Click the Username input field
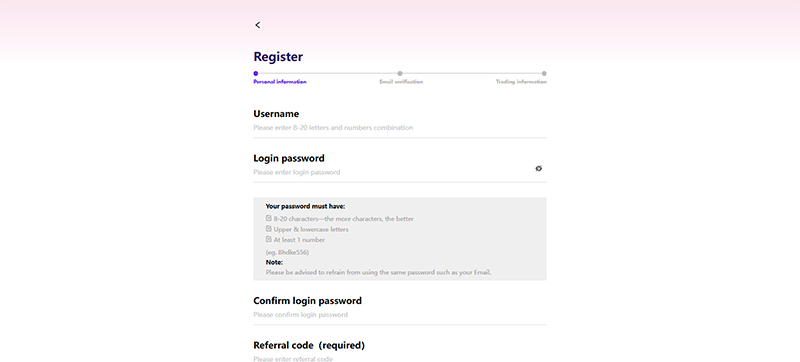The image size is (800, 362). pos(399,127)
